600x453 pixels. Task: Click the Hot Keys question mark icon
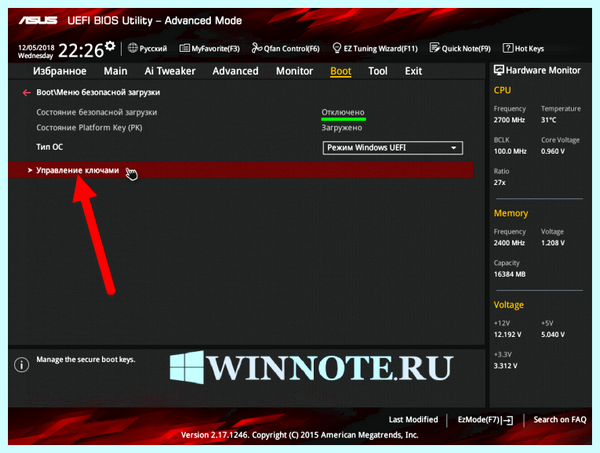coord(507,48)
